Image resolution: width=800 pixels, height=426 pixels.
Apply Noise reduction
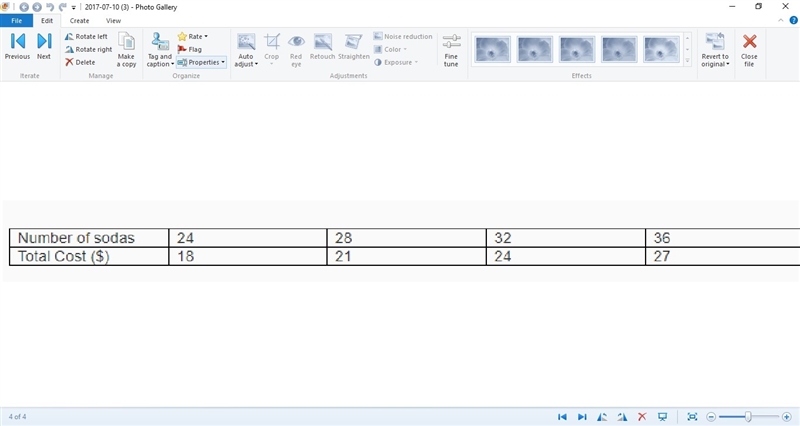(403, 37)
